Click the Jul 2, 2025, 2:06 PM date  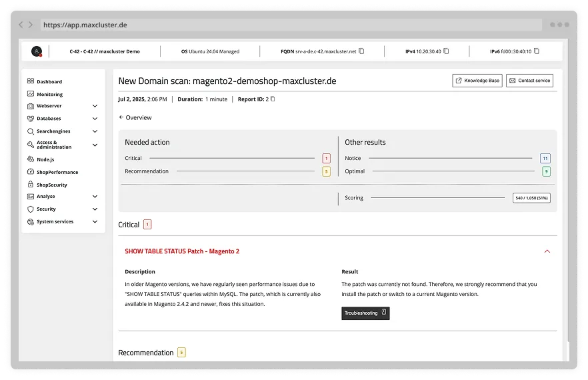(x=143, y=99)
